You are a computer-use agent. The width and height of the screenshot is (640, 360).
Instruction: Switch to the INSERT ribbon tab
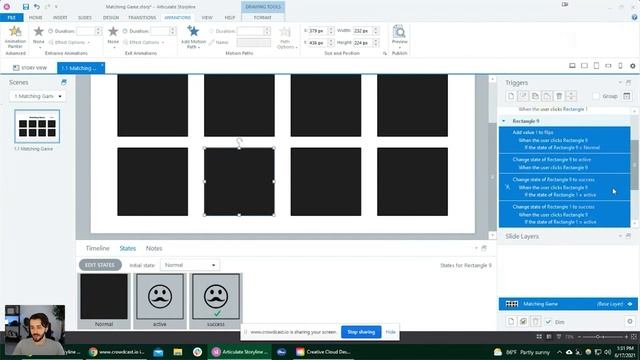[60, 18]
